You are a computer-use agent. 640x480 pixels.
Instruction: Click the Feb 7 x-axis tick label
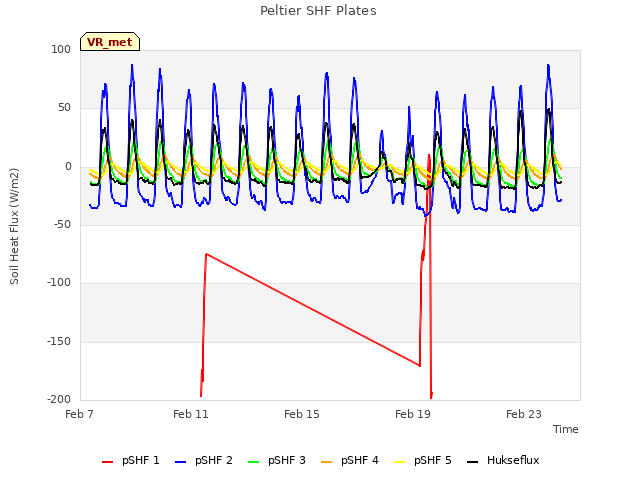coord(79,414)
